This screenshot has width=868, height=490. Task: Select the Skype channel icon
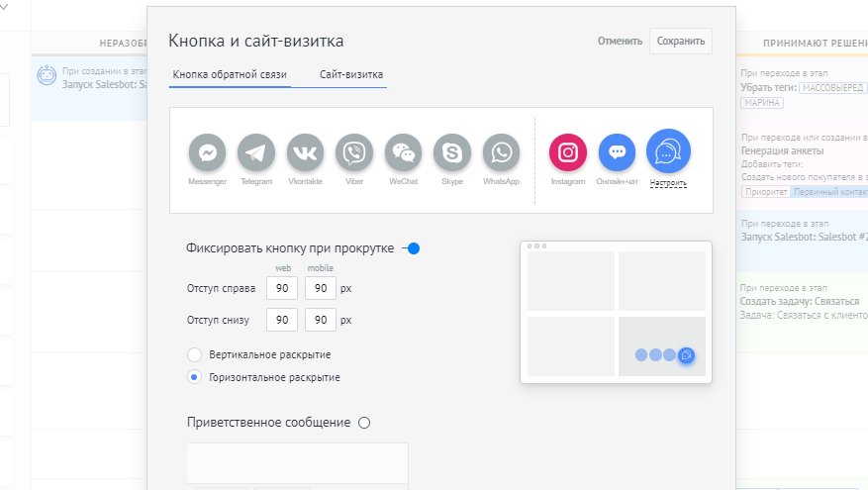click(x=452, y=152)
